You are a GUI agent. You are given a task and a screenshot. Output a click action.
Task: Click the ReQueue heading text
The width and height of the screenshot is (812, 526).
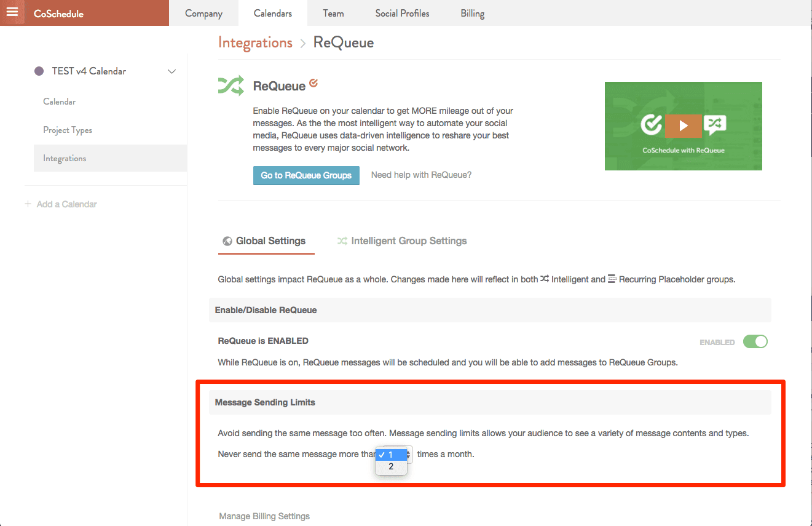(280, 86)
